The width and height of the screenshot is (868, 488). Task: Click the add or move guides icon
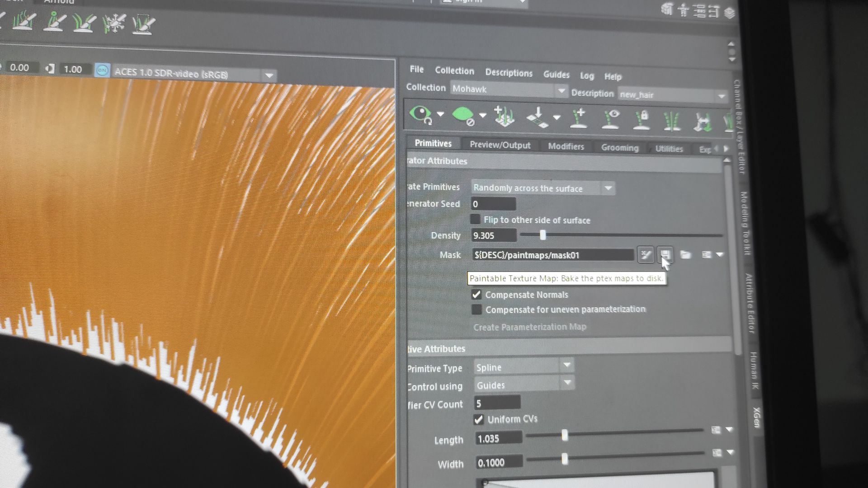578,119
